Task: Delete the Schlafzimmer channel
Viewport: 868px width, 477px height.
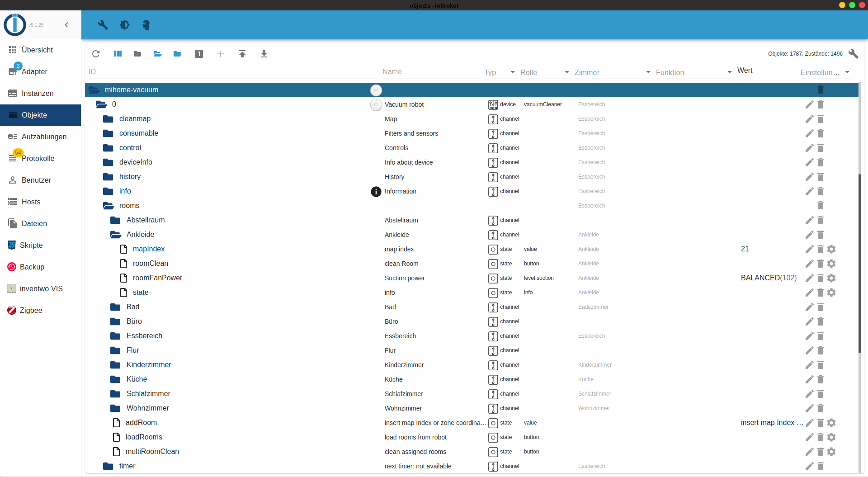Action: tap(821, 394)
